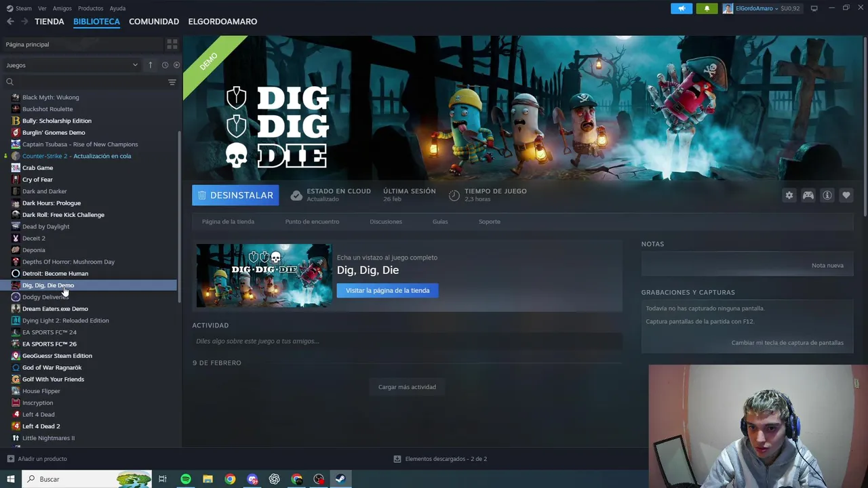
Task: Go to the TIENDA section
Action: tap(50, 22)
